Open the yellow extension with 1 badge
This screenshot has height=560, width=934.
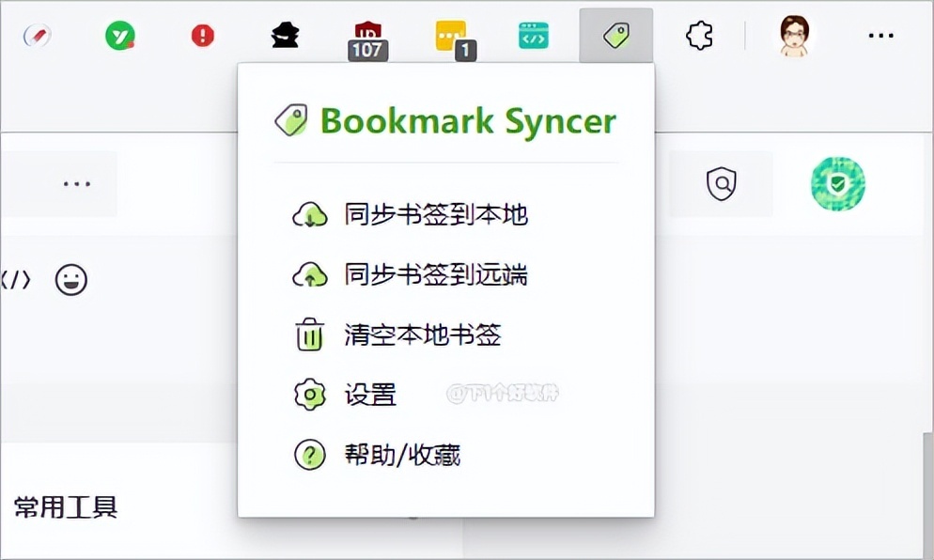point(455,40)
